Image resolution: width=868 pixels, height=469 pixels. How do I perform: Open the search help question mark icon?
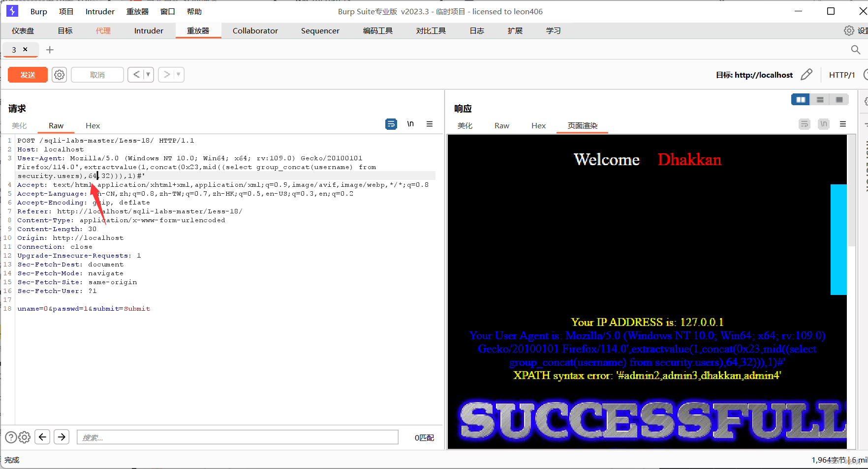[x=11, y=437]
